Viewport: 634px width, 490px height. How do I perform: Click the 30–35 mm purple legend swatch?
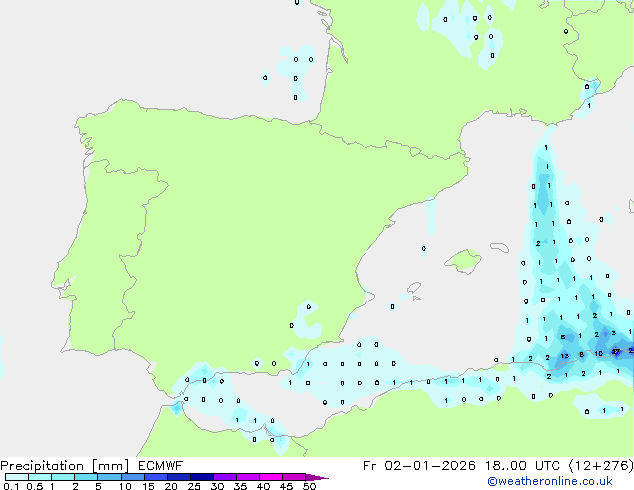tap(225, 477)
